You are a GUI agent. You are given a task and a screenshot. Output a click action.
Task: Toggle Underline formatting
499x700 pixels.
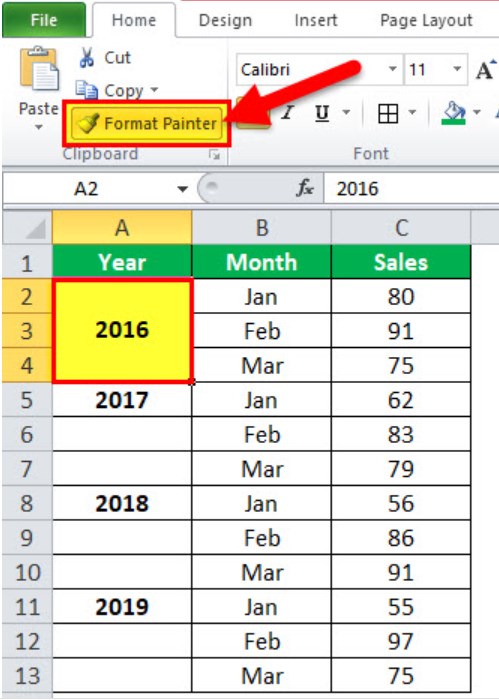[x=322, y=113]
